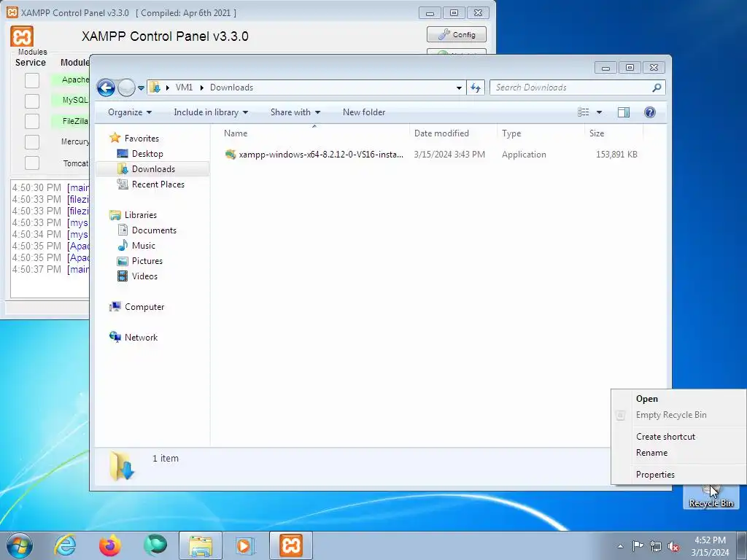Click the Explorer Help question mark icon

pos(650,112)
